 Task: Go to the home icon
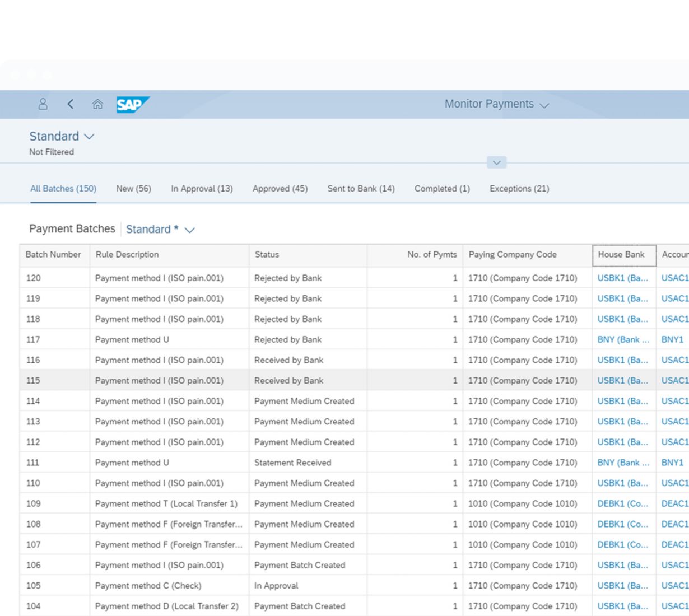97,104
